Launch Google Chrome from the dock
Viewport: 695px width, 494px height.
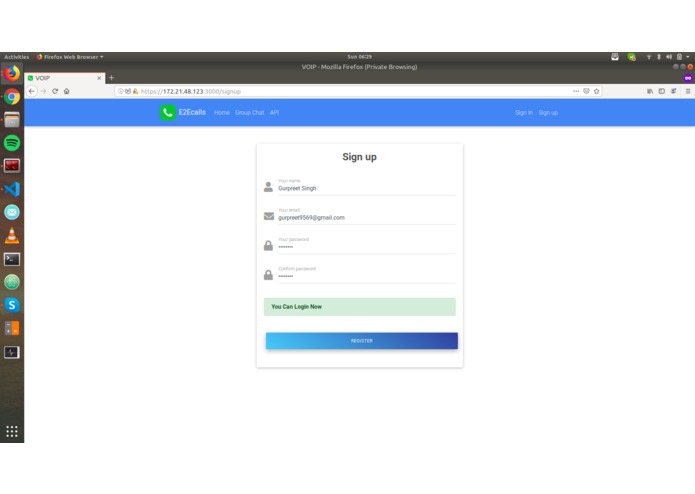12,97
